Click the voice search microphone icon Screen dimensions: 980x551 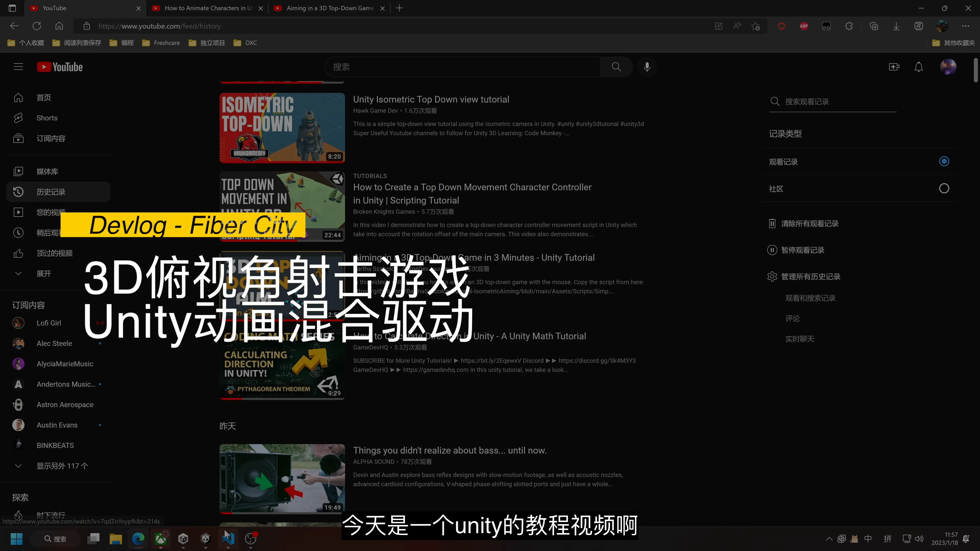point(647,67)
